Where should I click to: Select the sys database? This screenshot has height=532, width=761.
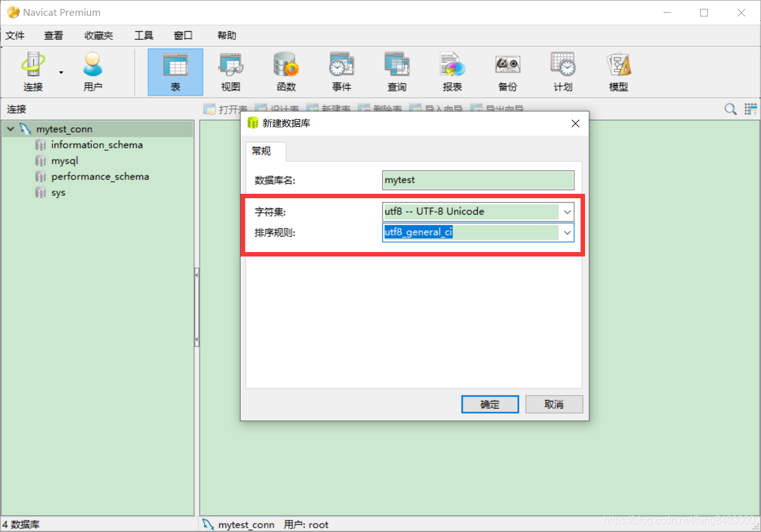coord(58,193)
